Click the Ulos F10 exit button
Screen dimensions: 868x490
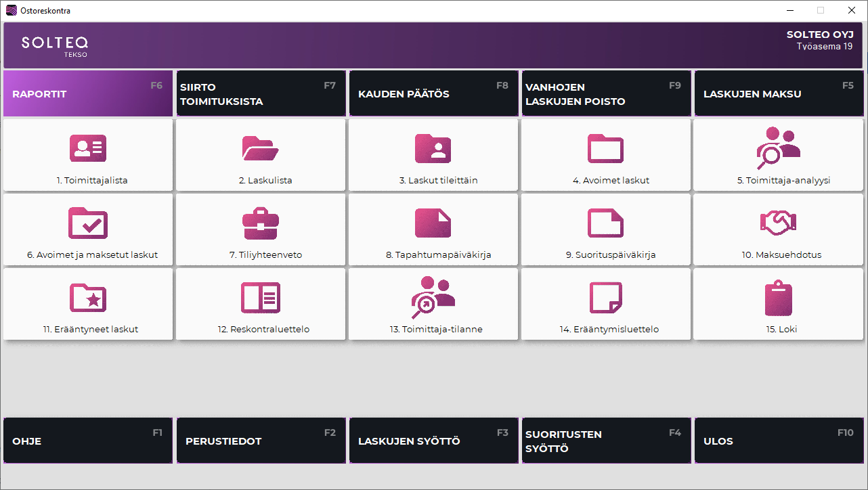coord(778,441)
